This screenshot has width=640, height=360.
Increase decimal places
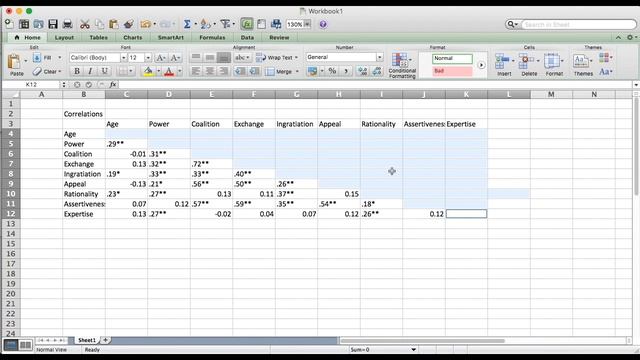362,71
